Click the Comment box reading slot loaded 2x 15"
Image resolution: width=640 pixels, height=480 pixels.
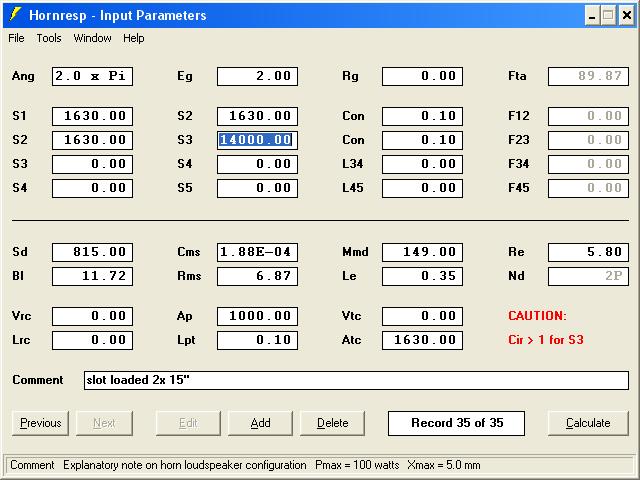pyautogui.click(x=356, y=380)
